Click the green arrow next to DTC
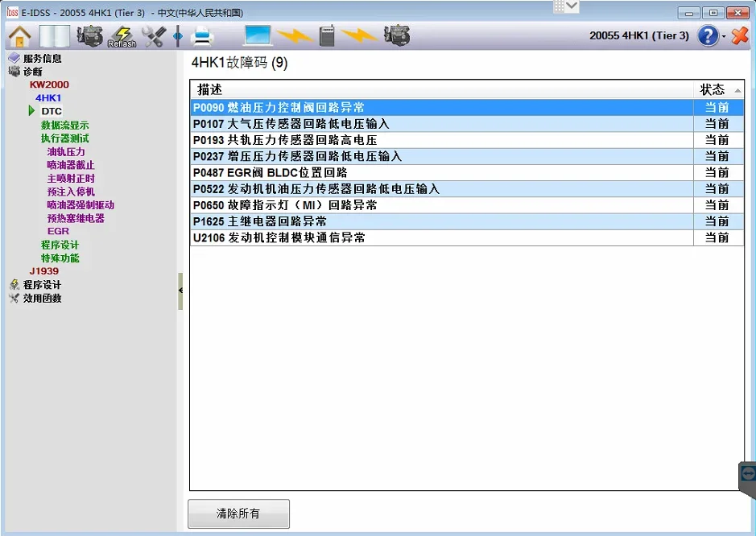The width and height of the screenshot is (756, 536). point(32,111)
